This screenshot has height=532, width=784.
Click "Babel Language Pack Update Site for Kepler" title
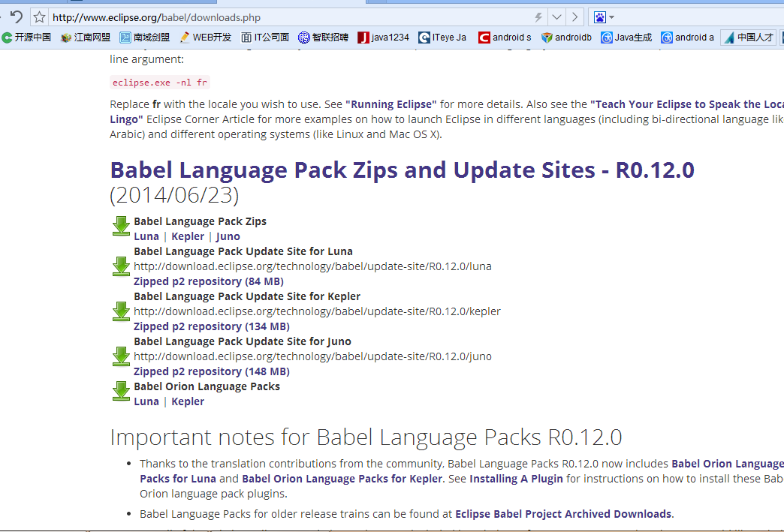247,296
